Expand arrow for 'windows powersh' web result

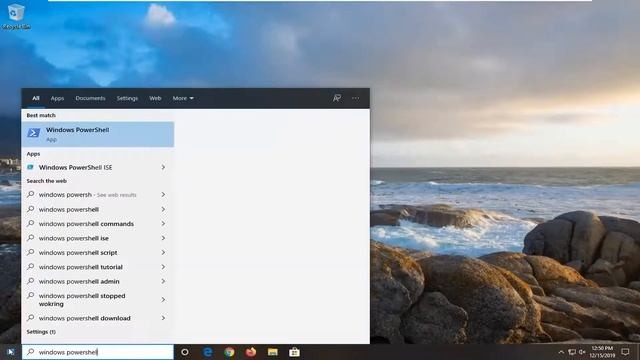coord(163,195)
